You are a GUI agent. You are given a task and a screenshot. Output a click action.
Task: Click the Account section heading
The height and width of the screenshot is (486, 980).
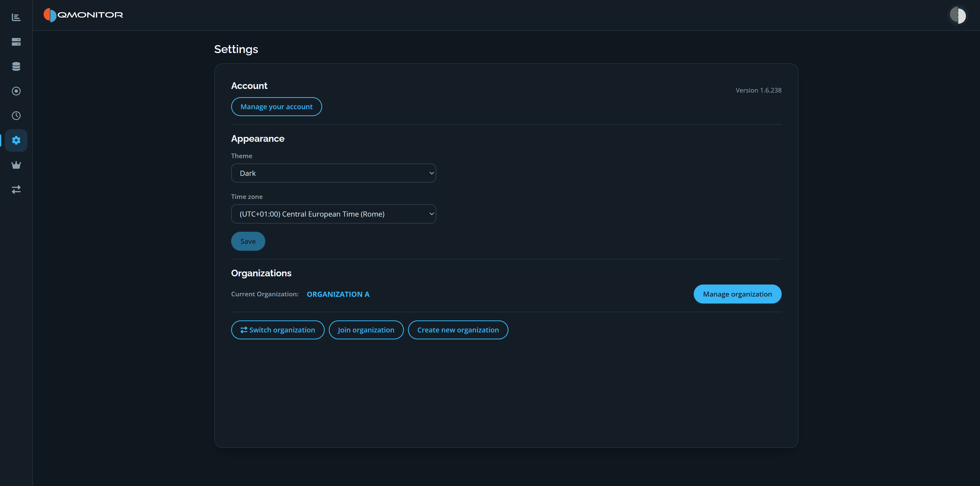pyautogui.click(x=249, y=86)
